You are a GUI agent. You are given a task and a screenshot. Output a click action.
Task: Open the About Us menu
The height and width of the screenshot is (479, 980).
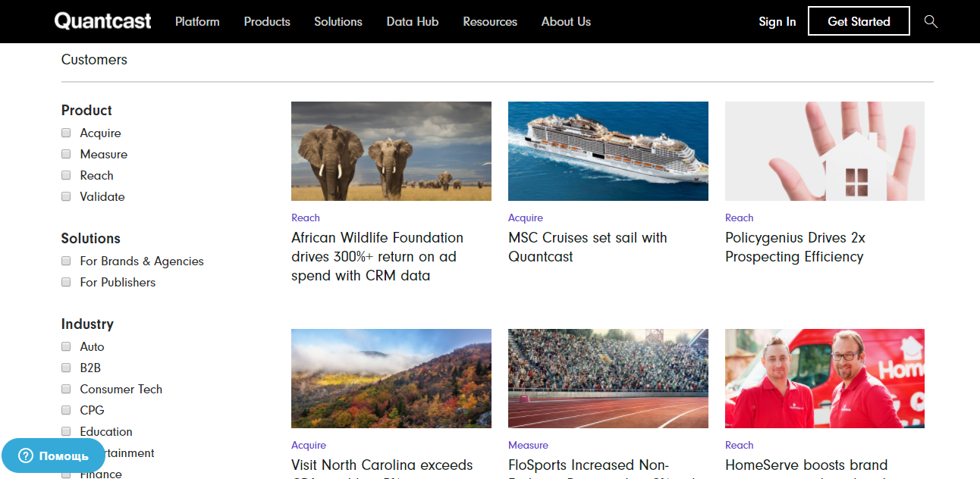pos(566,21)
